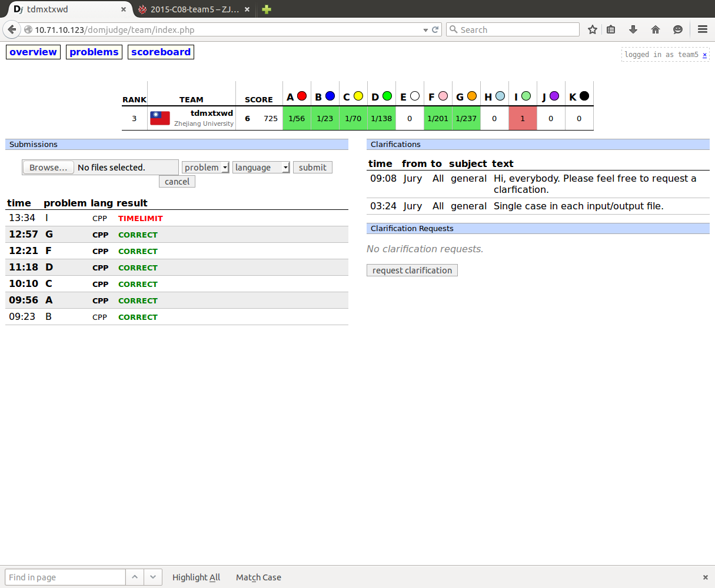
Task: Expand the language dropdown
Action: pyautogui.click(x=261, y=168)
